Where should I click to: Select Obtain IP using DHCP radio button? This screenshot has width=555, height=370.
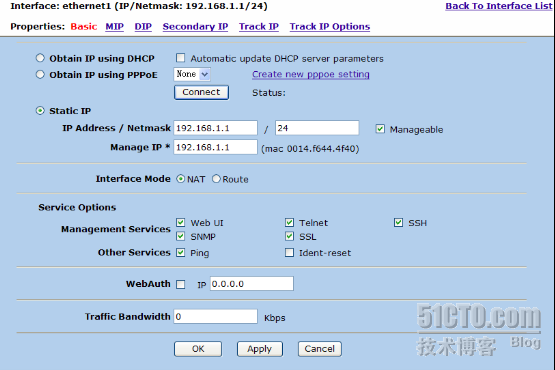pos(40,58)
